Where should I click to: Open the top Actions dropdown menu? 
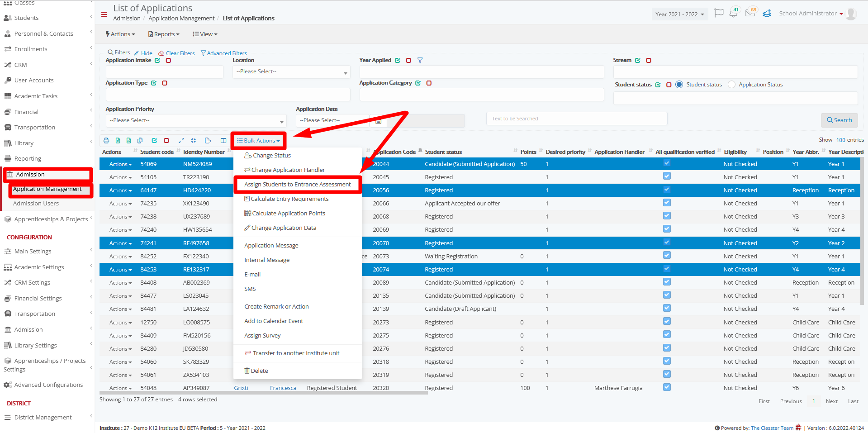click(120, 34)
